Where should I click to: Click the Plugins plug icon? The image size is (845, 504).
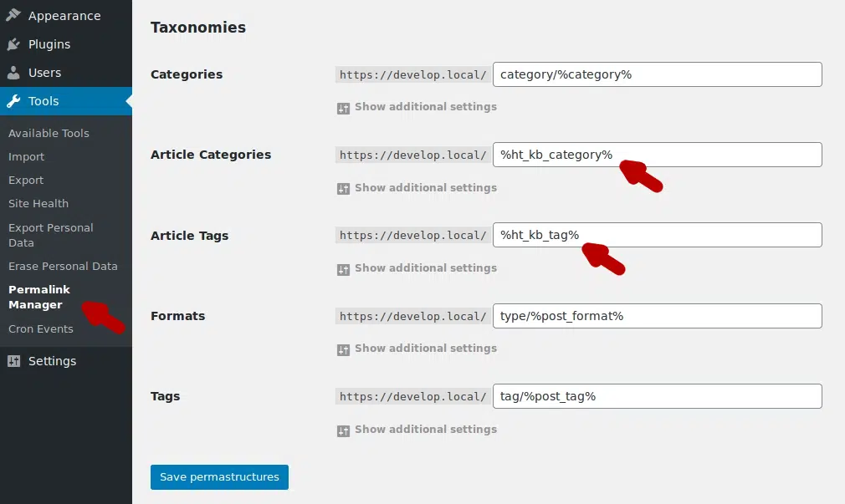13,44
